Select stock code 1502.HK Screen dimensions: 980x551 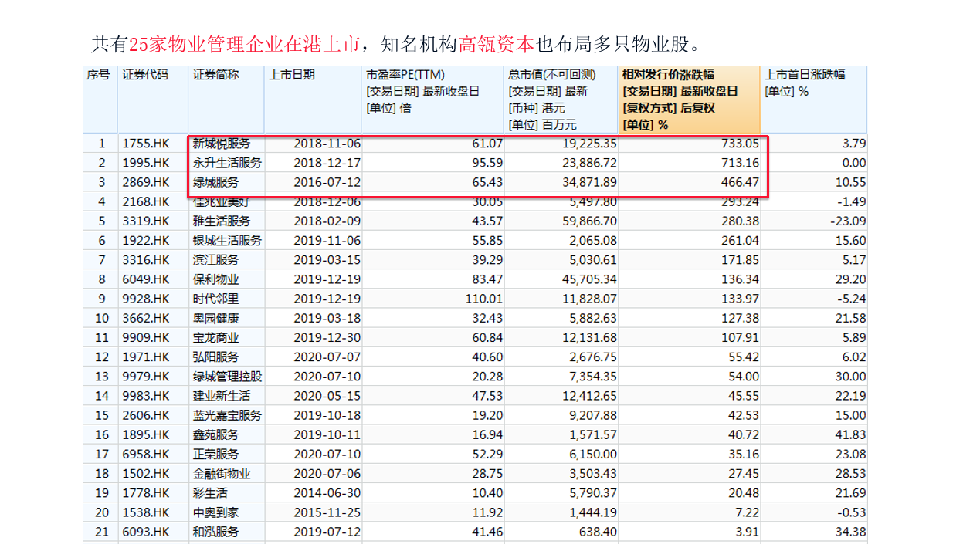tap(145, 474)
